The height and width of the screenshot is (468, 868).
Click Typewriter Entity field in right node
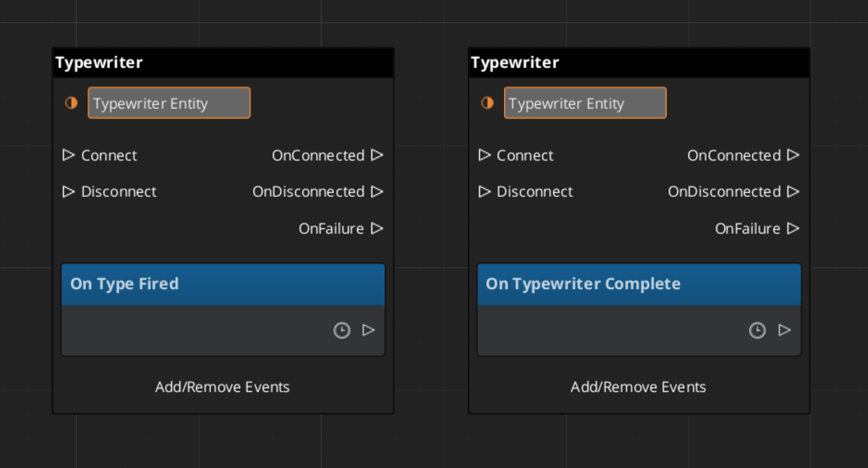click(585, 103)
